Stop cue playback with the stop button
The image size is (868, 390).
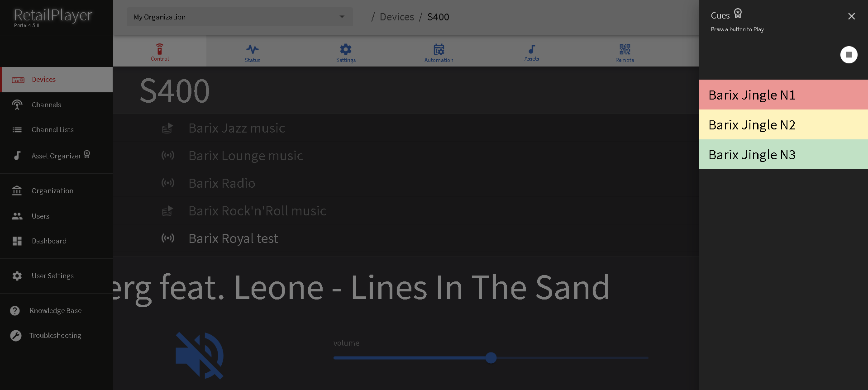[849, 55]
